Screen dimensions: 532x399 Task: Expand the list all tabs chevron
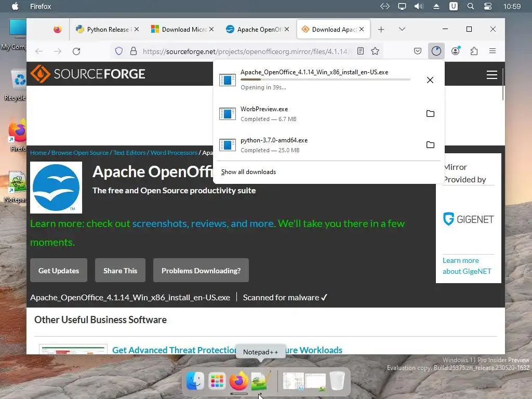(402, 29)
